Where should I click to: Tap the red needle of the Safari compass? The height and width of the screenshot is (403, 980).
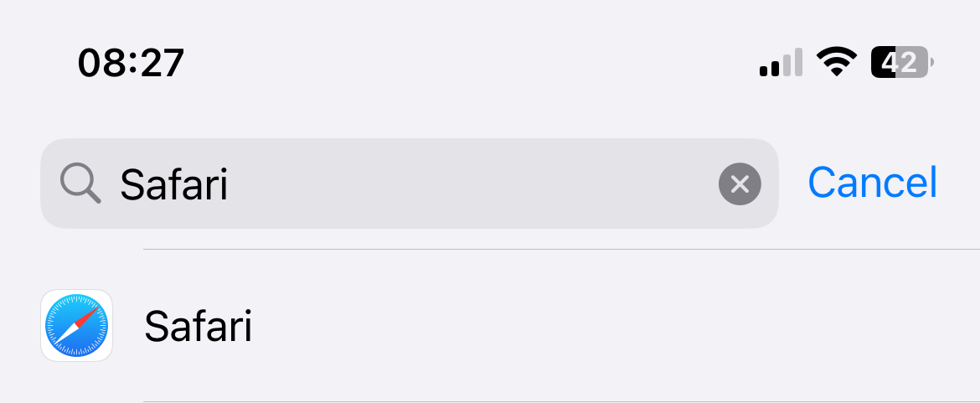85,317
